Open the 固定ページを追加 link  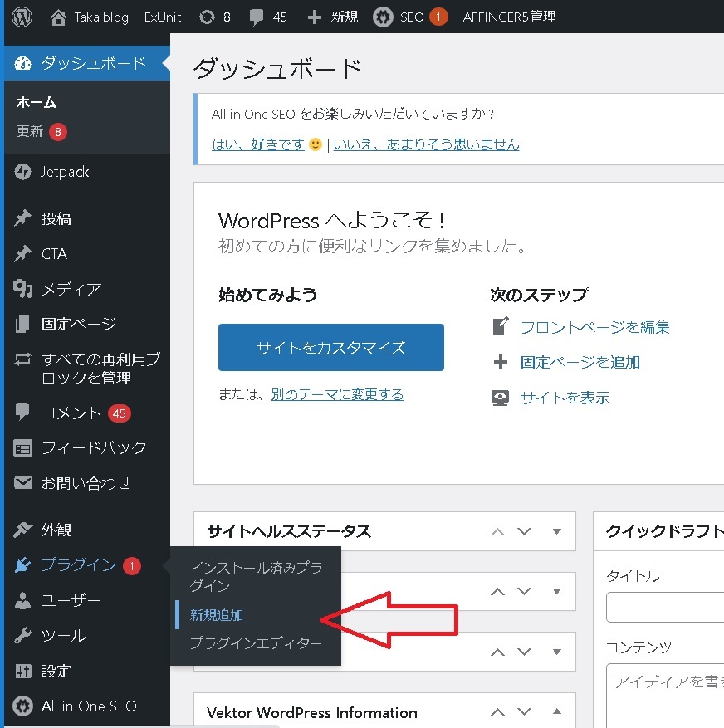pyautogui.click(x=580, y=362)
